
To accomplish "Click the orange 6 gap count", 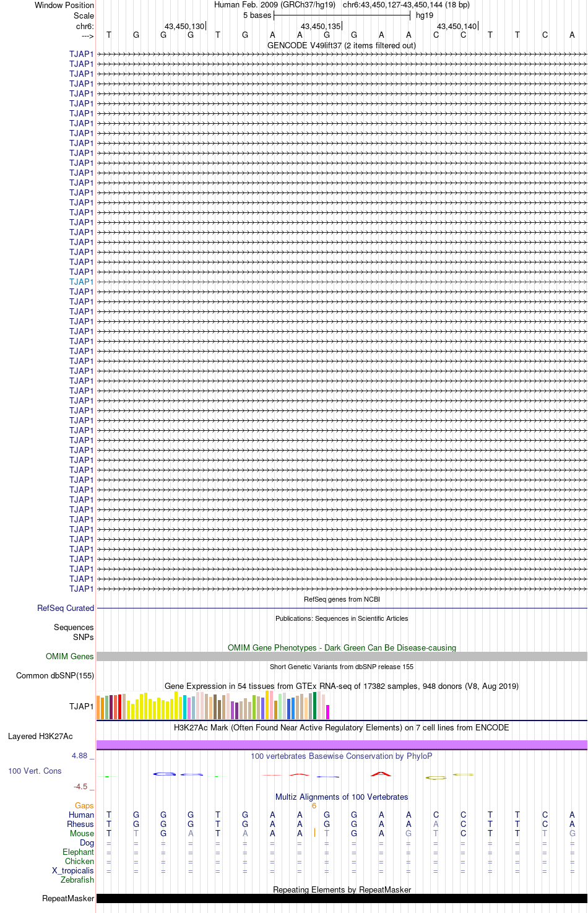I will 314,806.
